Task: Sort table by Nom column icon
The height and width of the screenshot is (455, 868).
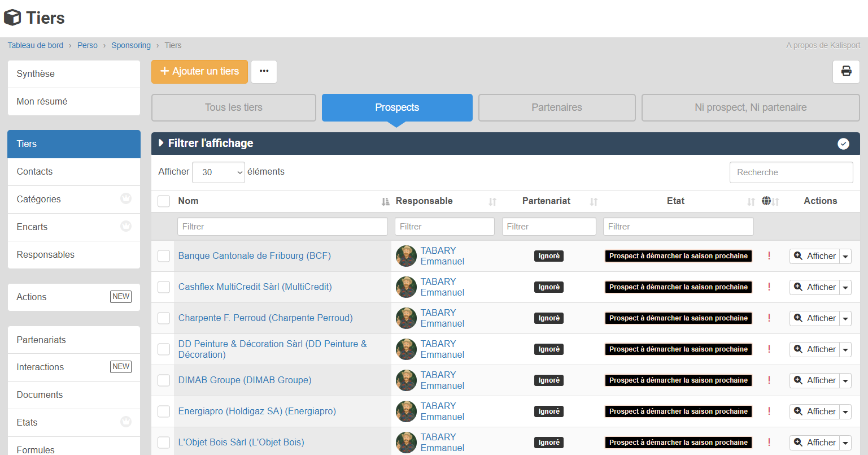Action: click(x=385, y=201)
